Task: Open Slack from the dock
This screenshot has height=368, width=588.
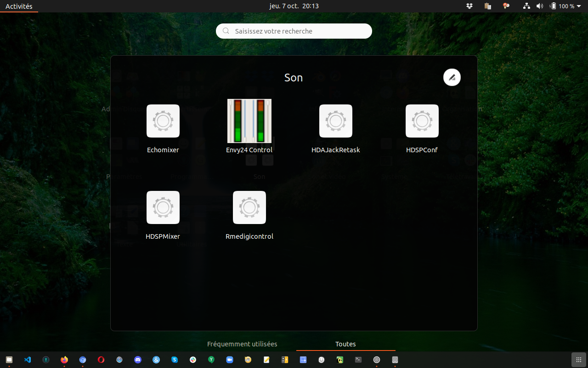Action: click(193, 360)
